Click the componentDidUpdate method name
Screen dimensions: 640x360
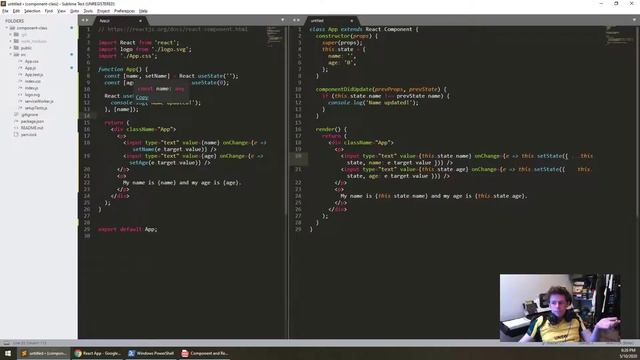point(344,89)
